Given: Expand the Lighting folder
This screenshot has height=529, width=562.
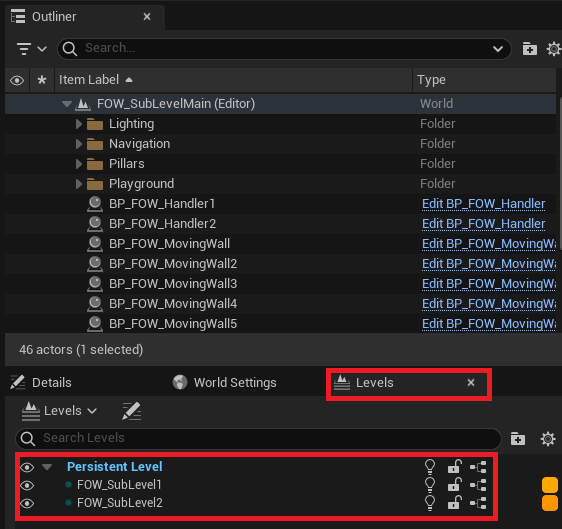Looking at the screenshot, I should 79,124.
